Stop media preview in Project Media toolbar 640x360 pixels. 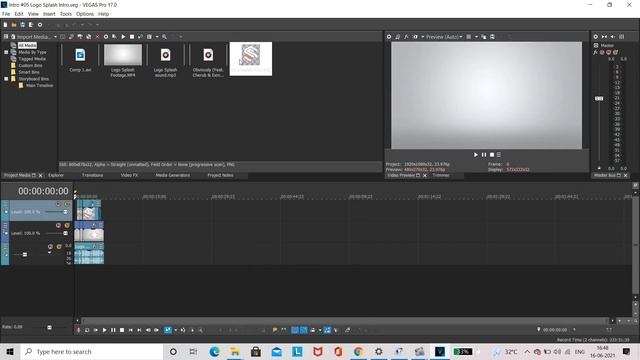[x=132, y=37]
